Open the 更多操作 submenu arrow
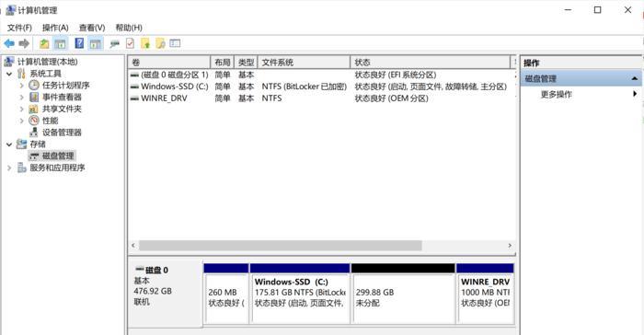644x335 pixels. click(635, 94)
